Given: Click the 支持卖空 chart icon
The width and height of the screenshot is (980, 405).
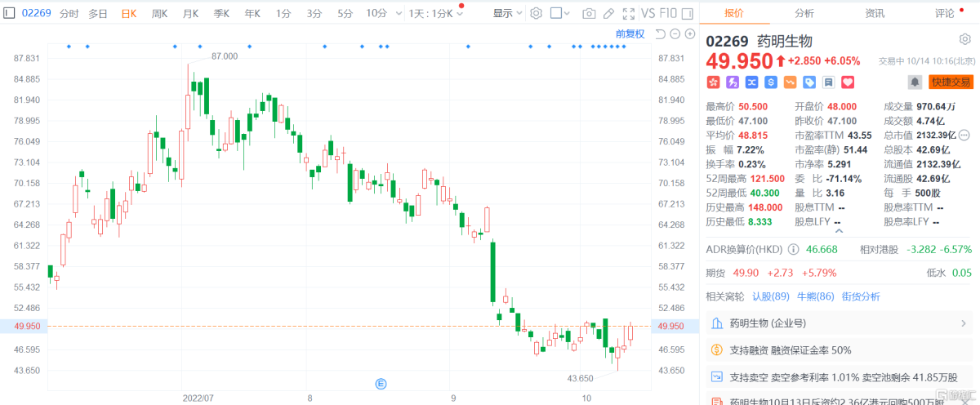Looking at the screenshot, I should (x=716, y=377).
